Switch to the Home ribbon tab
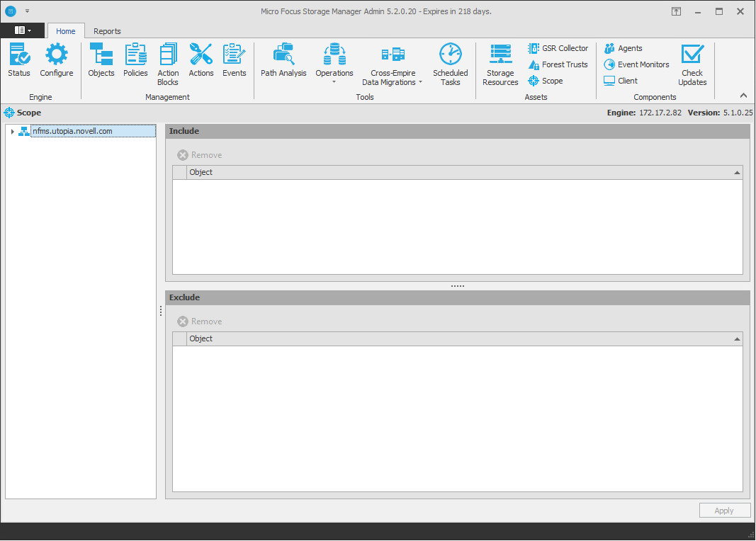This screenshot has width=756, height=541. pyautogui.click(x=66, y=31)
